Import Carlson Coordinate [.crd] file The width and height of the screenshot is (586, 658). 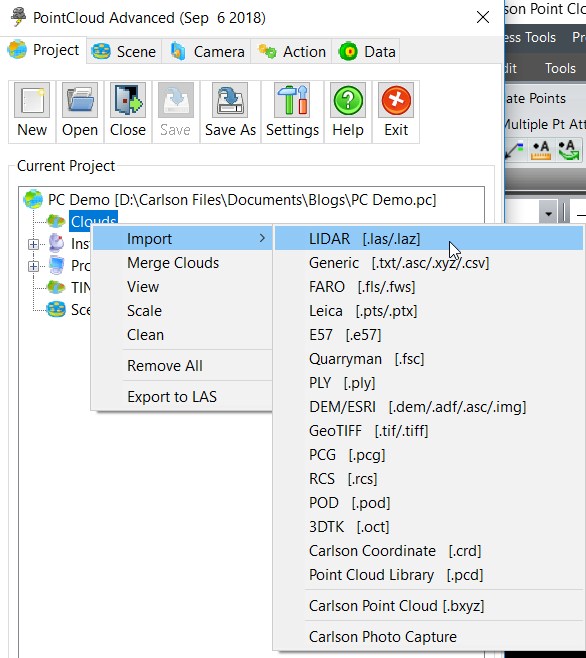click(x=429, y=551)
